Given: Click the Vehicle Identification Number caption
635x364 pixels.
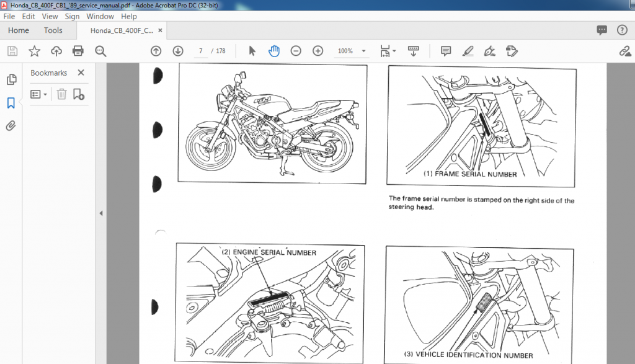Looking at the screenshot, I should coord(469,355).
